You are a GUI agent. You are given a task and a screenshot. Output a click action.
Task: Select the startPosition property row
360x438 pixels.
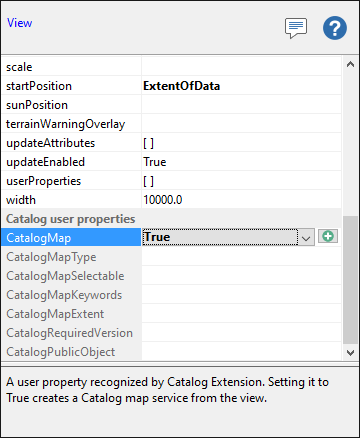[171, 86]
